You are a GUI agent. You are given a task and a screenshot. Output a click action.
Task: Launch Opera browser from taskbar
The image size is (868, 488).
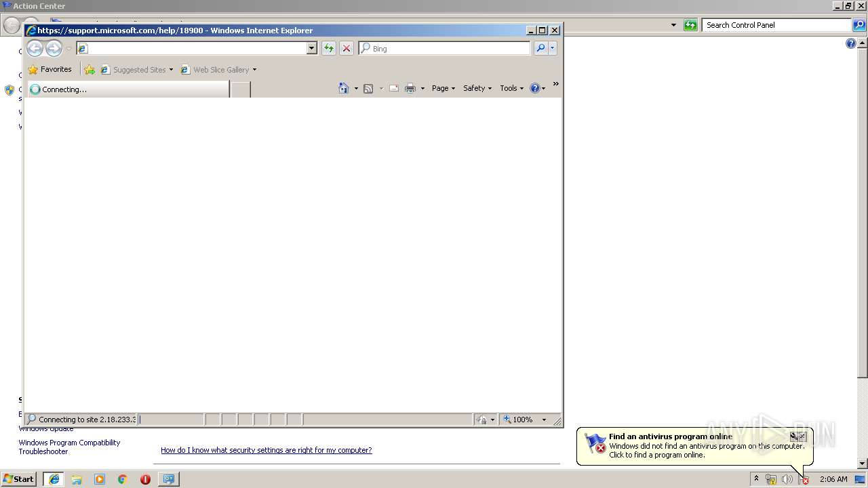(x=145, y=479)
